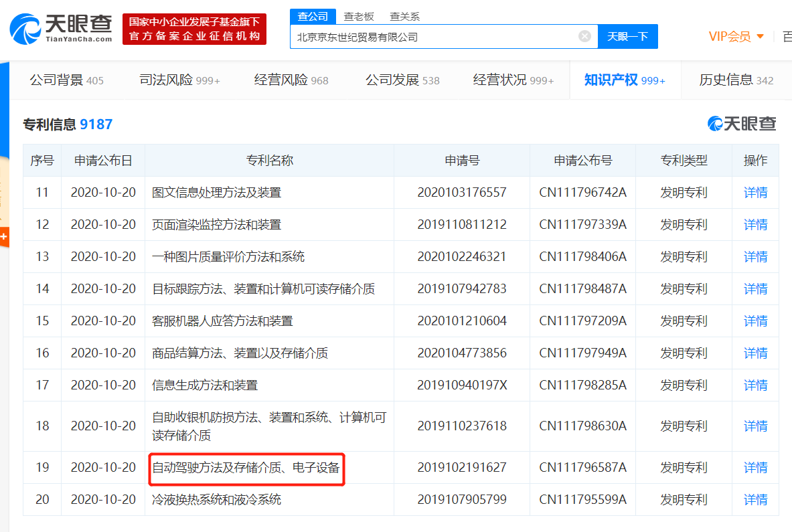
Task: Click patent name 页面渲染监控方法和装置
Action: [x=216, y=224]
